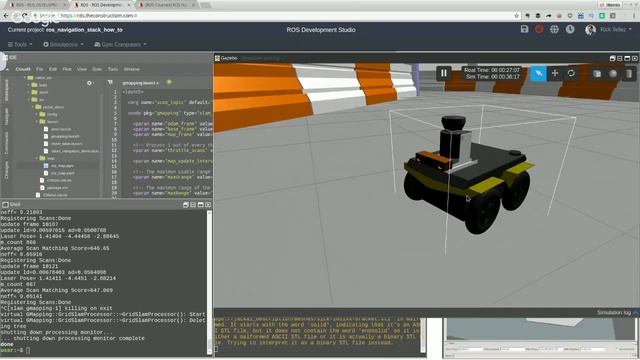Open the Window menu in IDE
640x360 pixels.
tap(131, 69)
